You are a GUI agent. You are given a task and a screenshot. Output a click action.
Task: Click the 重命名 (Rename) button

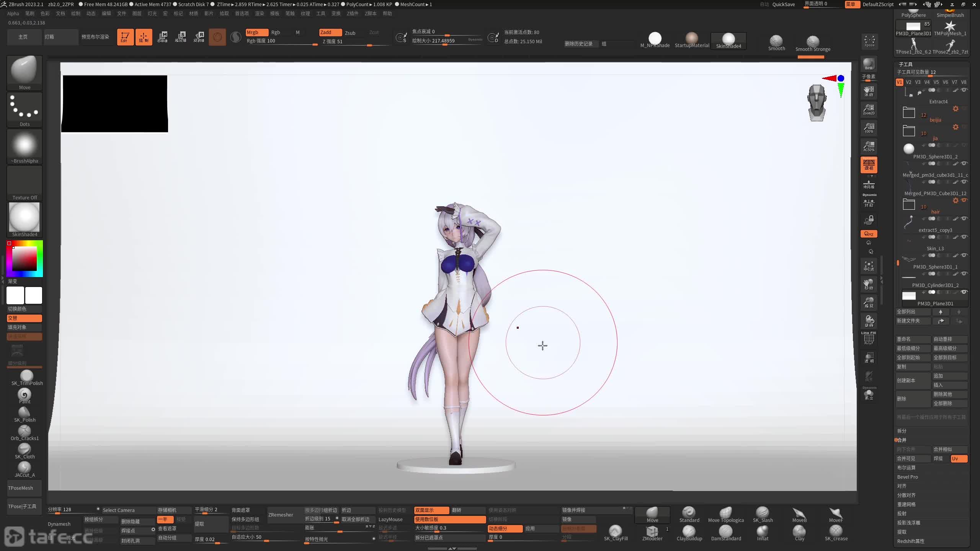913,339
